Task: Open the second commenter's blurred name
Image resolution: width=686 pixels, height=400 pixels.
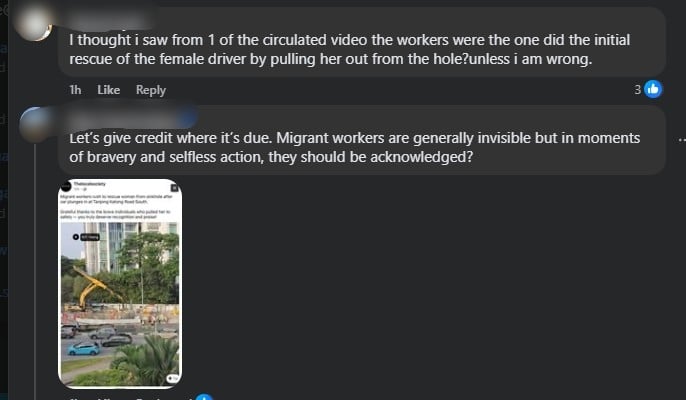Action: click(127, 118)
